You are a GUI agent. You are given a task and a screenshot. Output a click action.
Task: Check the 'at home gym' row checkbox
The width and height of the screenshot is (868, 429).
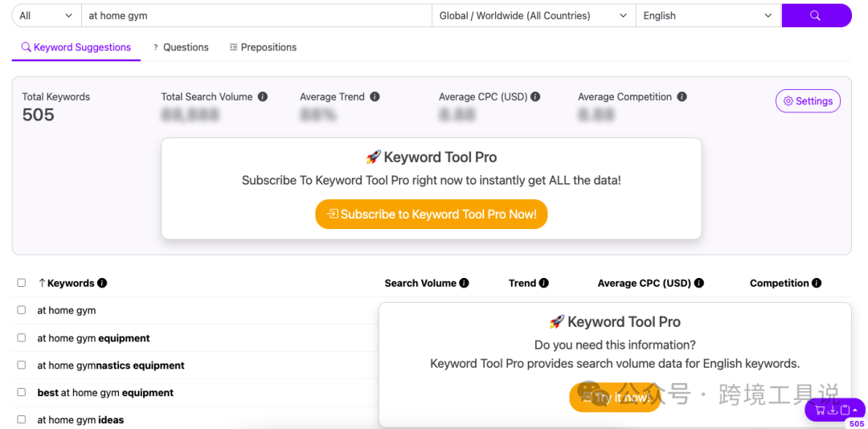point(22,310)
